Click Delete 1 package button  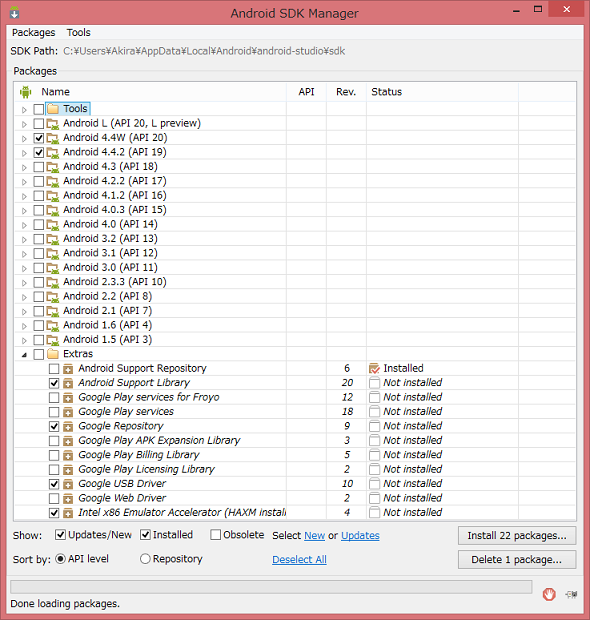(517, 560)
